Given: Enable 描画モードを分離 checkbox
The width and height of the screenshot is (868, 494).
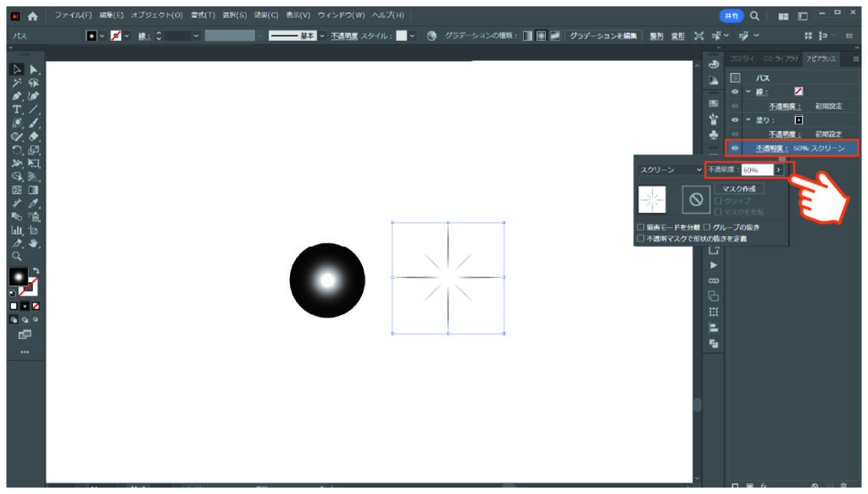Looking at the screenshot, I should (x=641, y=227).
